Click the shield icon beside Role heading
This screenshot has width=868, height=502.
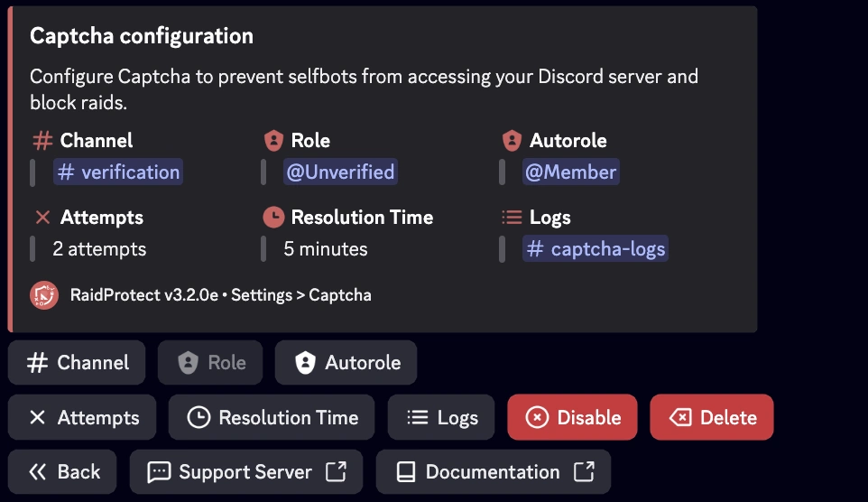pyautogui.click(x=273, y=141)
